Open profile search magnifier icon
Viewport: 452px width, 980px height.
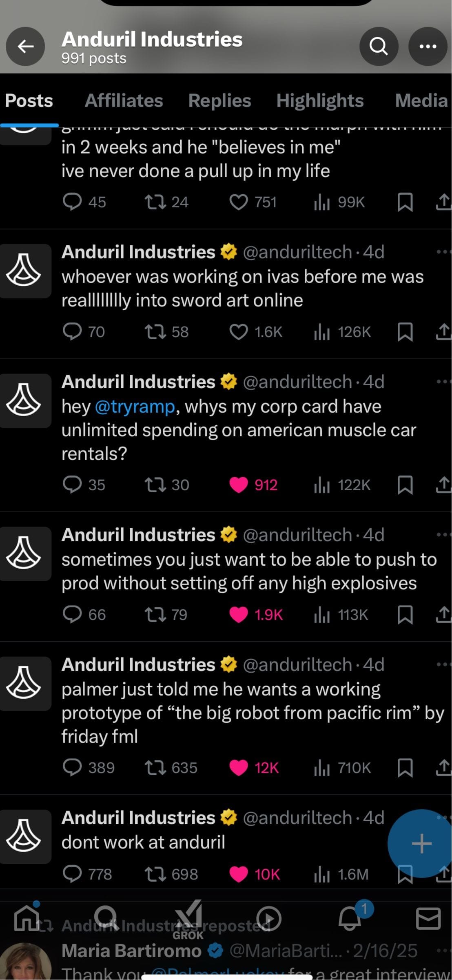[379, 46]
